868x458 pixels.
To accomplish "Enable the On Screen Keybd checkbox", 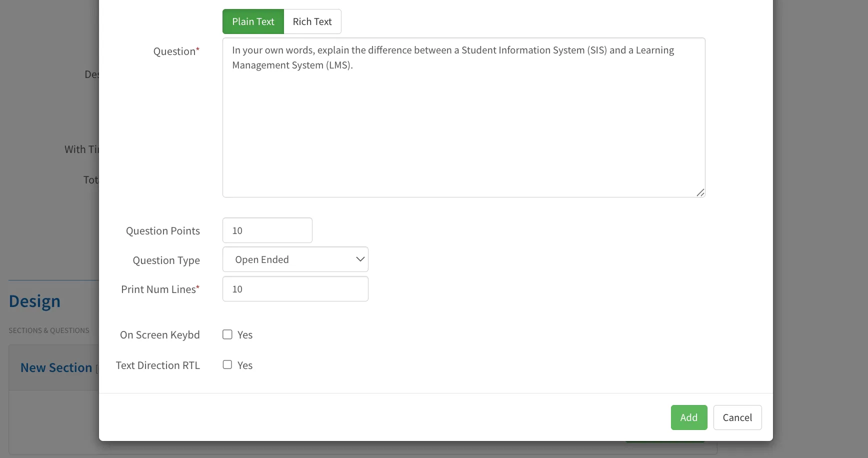I will [227, 334].
